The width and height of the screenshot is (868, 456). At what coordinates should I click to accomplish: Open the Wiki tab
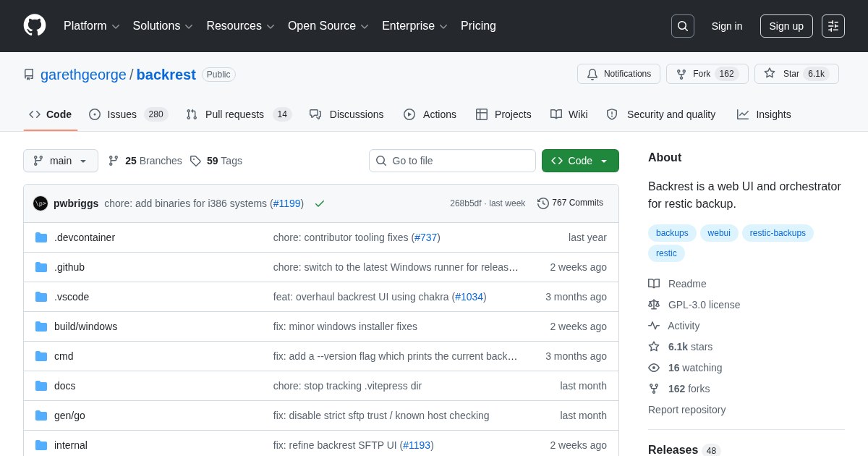click(x=569, y=114)
